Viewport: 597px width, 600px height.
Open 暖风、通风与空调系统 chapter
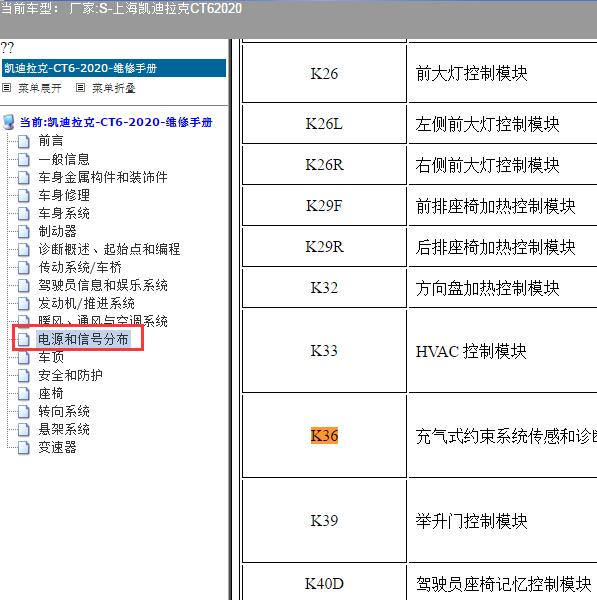coord(103,321)
